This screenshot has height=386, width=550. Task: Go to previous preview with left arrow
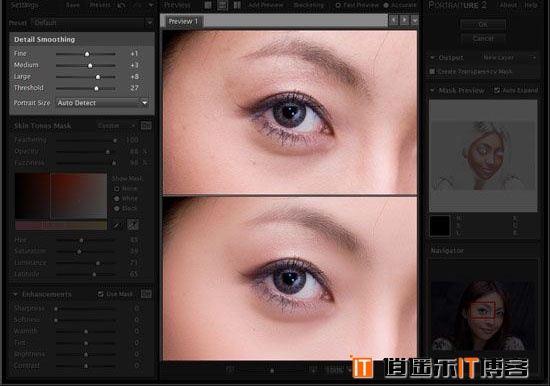(394, 20)
